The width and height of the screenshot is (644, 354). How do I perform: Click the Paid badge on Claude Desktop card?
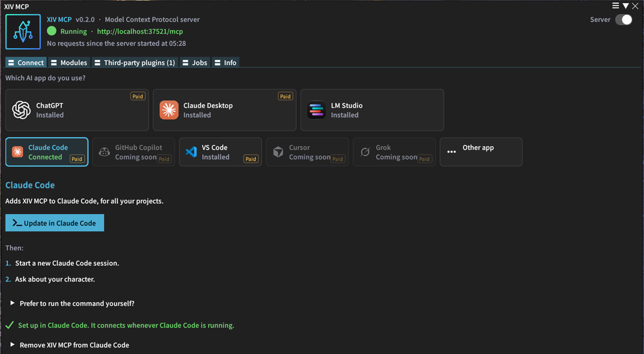click(x=286, y=96)
